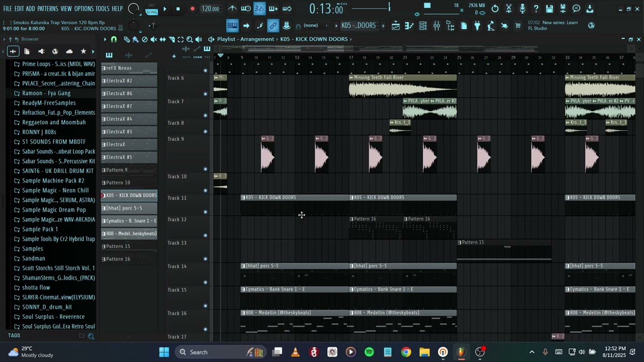The image size is (644, 362).
Task: Select the Slip tool in playlist toolbar
Action: pyautogui.click(x=163, y=39)
